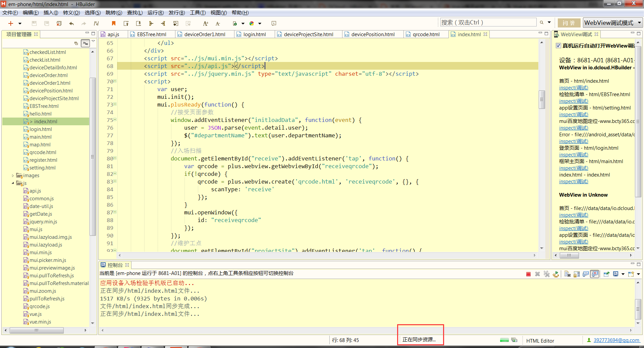Click inspect(调试) link under 登录页面

coord(573,155)
